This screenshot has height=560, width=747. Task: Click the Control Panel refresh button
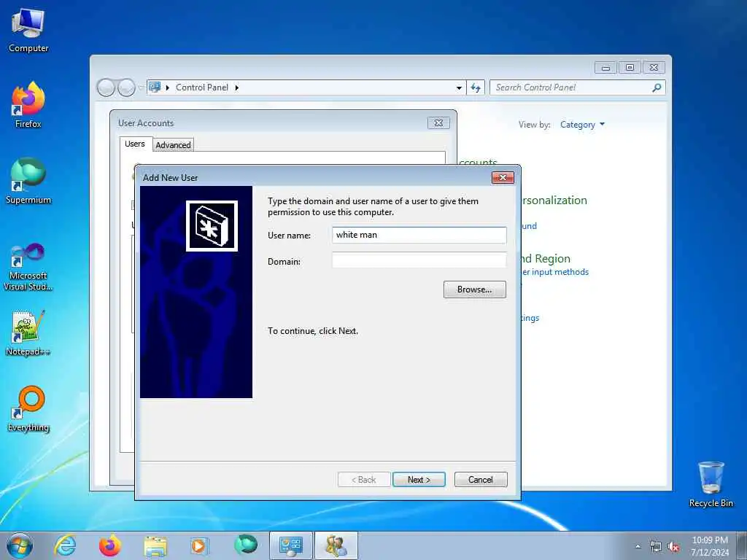[476, 87]
